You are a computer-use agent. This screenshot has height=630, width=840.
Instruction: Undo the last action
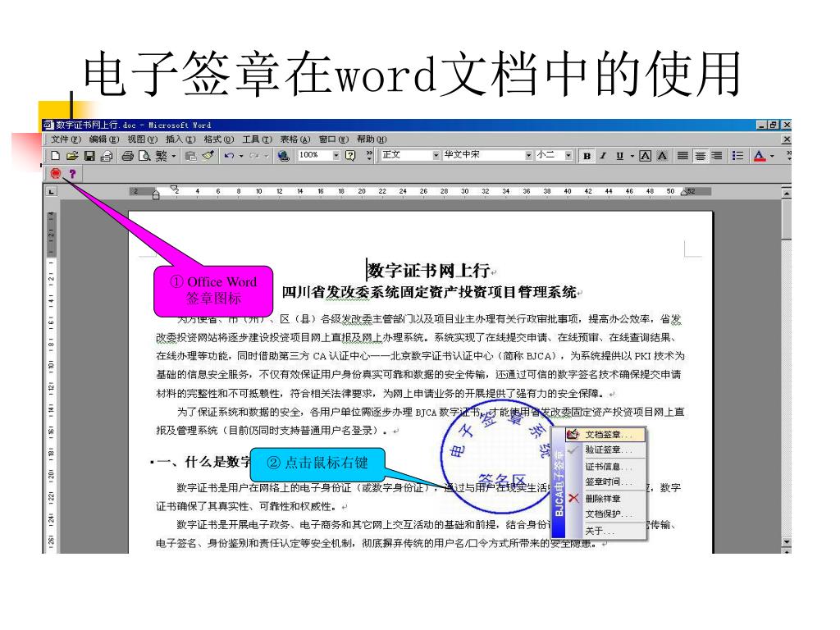[230, 156]
